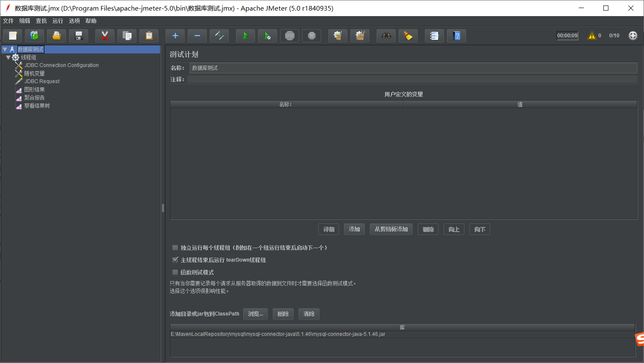Image resolution: width=644 pixels, height=363 pixels.
Task: Toggle the tearDown thread groups checkbox
Action: coord(175,260)
